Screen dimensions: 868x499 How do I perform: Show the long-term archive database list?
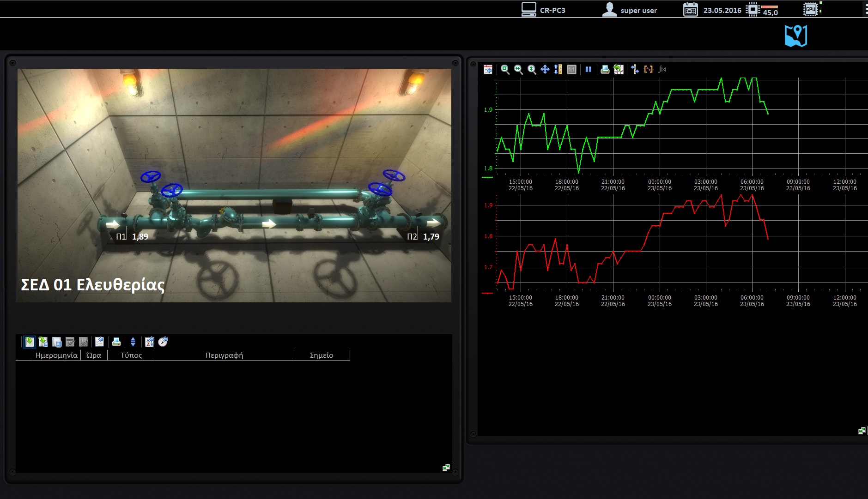[57, 342]
